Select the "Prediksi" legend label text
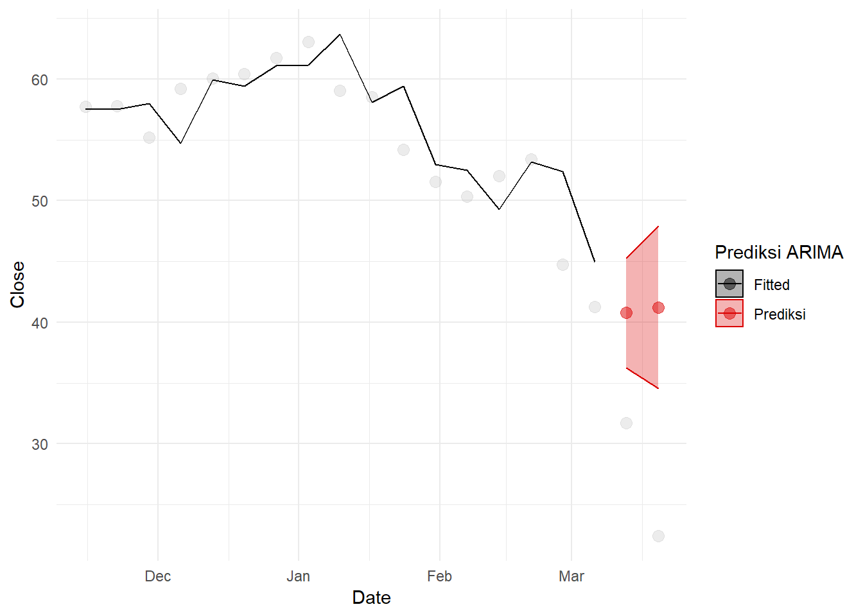 pyautogui.click(x=780, y=314)
